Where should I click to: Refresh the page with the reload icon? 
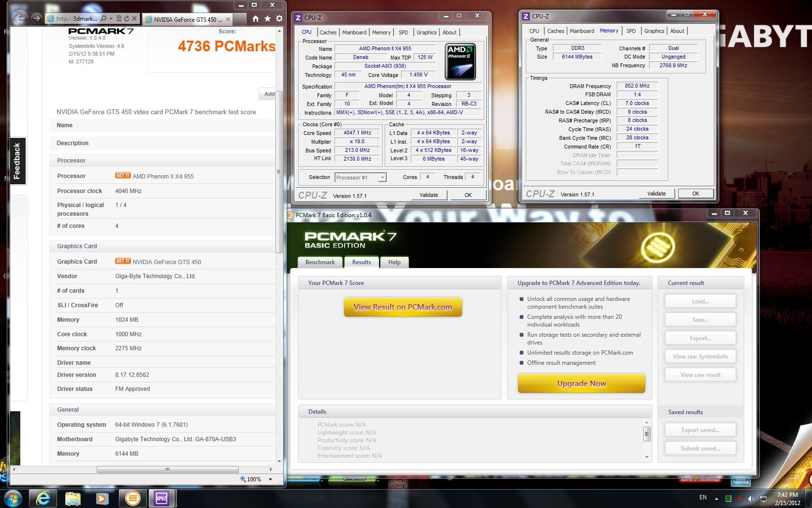(x=127, y=18)
